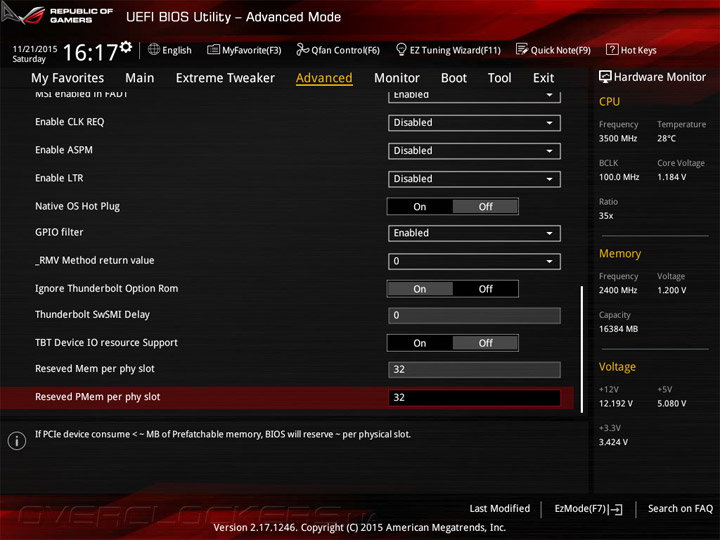
Task: Click Last Modified at the bottom
Action: tap(500, 509)
